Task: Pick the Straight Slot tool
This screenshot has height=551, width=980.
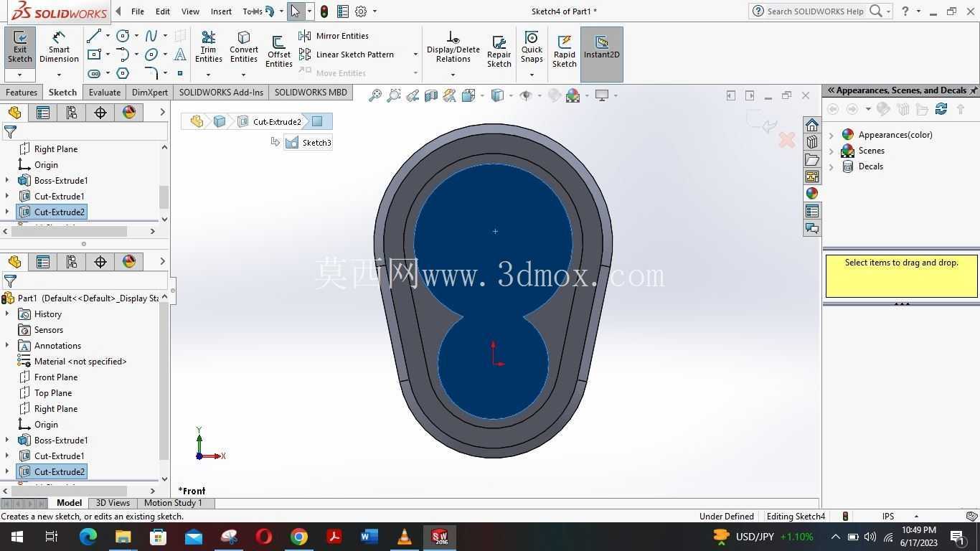Action: (x=94, y=73)
